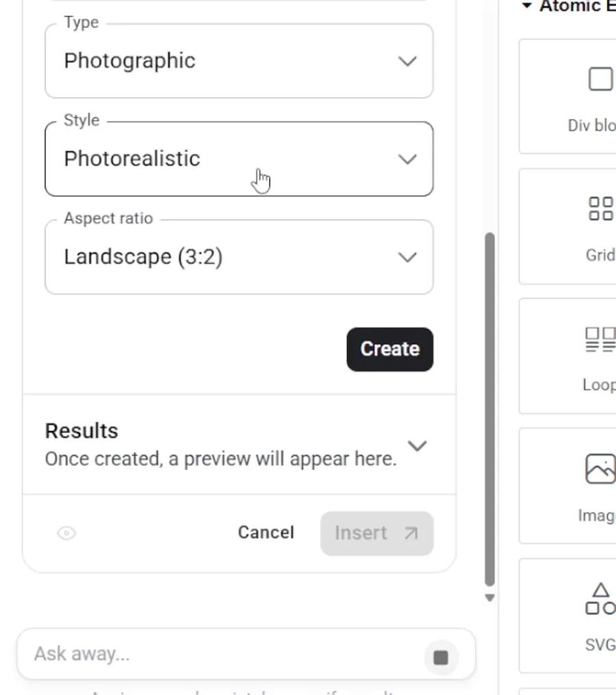Click the Div block element icon
616x695 pixels.
[x=601, y=79]
